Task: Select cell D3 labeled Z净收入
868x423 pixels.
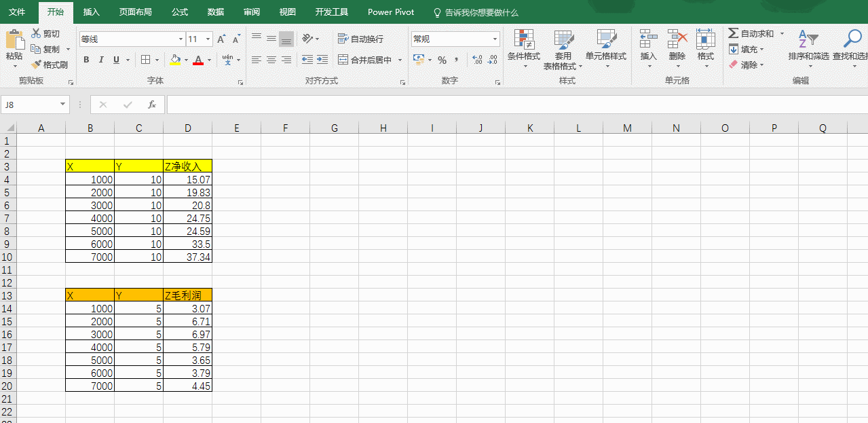Action: [x=188, y=166]
